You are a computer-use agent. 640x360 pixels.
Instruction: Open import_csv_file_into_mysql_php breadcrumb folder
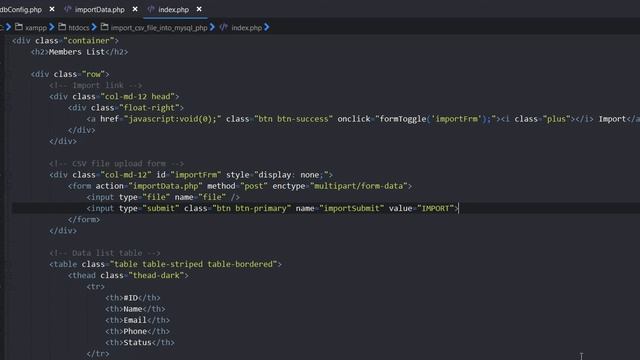[x=159, y=28]
